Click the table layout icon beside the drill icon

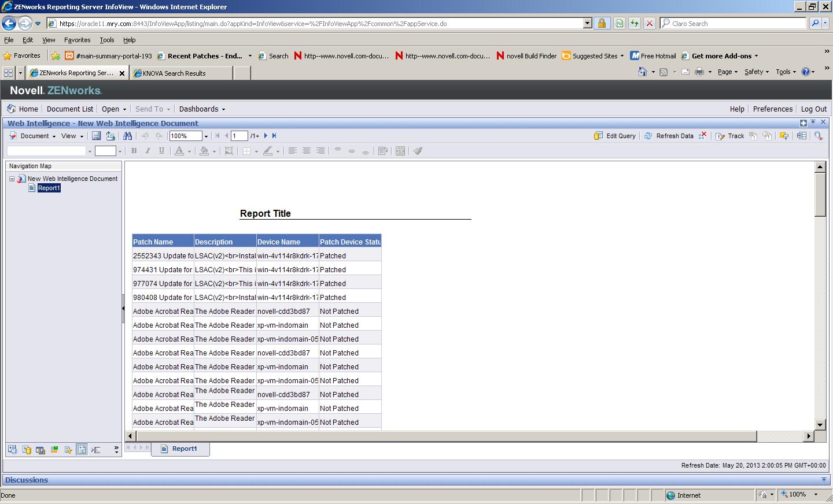click(801, 136)
